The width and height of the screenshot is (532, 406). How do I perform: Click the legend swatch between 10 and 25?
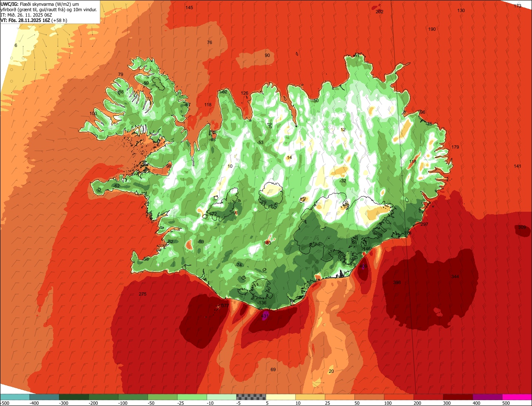[x=310, y=397]
